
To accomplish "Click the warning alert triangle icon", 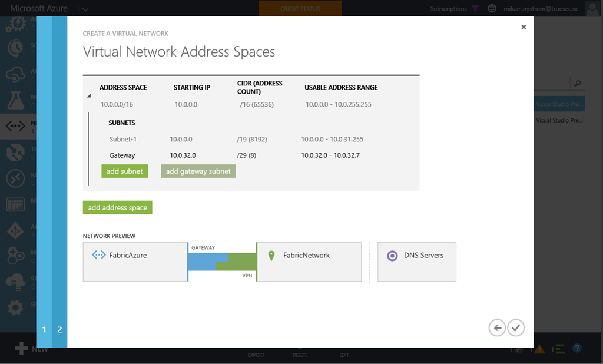I will pyautogui.click(x=539, y=349).
